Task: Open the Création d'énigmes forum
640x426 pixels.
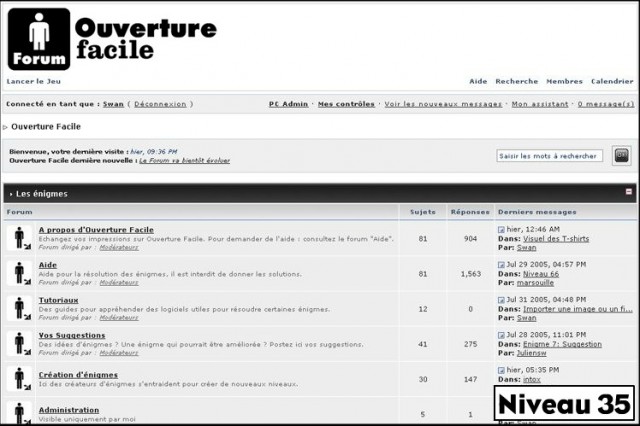Action: tap(78, 375)
